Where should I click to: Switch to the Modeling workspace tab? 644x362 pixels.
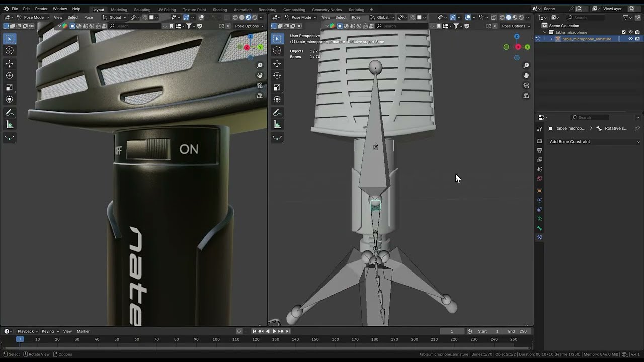tap(119, 9)
